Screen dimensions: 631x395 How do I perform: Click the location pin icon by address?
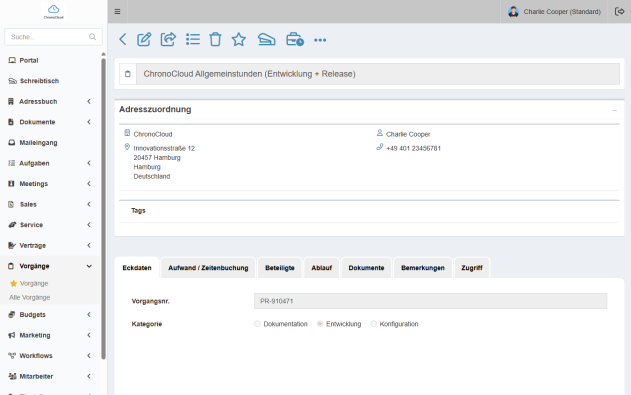click(x=127, y=147)
